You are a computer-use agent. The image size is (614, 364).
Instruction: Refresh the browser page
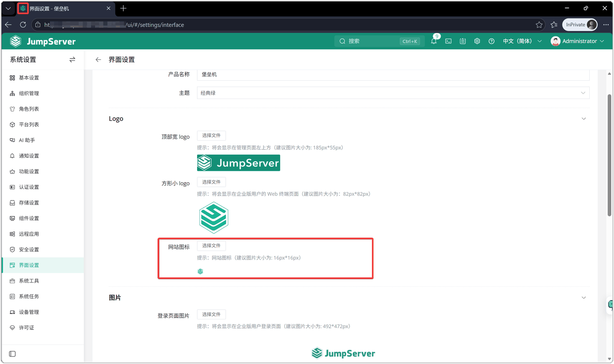point(23,24)
